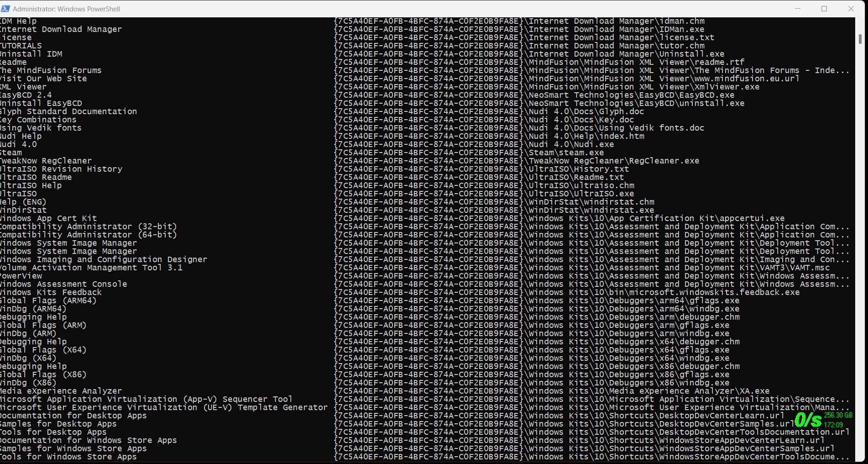Image resolution: width=868 pixels, height=464 pixels.
Task: Click the 'Global Flags (ARM64)' entry
Action: pyautogui.click(x=48, y=301)
